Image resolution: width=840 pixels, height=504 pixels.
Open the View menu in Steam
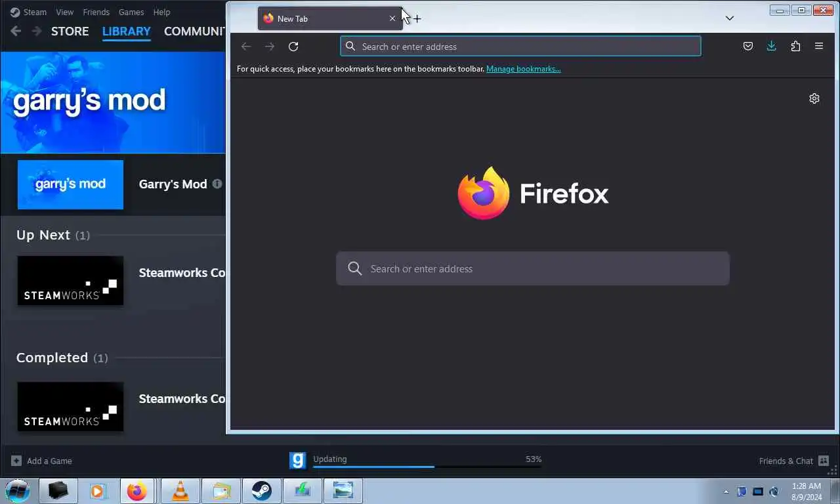pos(65,12)
